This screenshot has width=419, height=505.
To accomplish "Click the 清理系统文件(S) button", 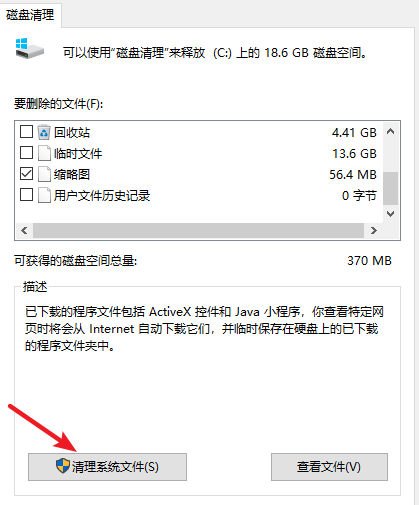I will point(107,467).
